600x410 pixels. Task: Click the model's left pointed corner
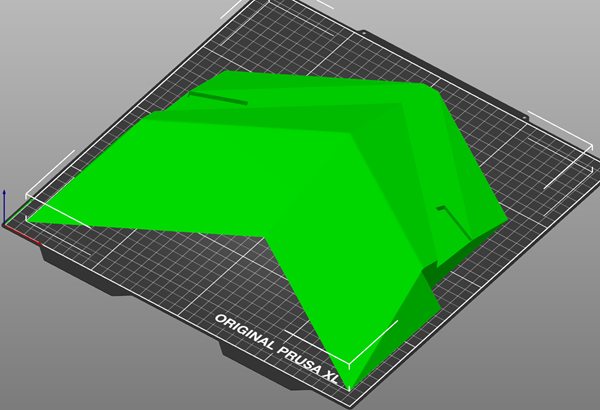[32, 217]
